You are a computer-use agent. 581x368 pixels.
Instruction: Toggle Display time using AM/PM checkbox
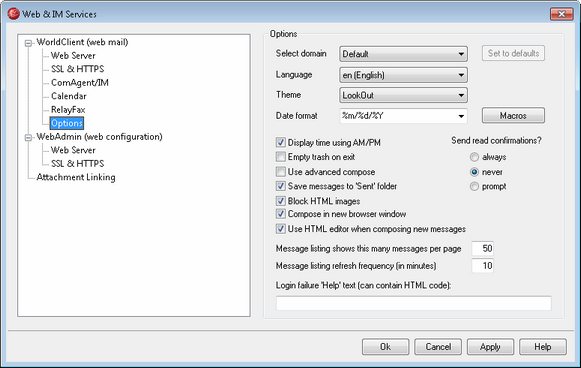pos(280,142)
